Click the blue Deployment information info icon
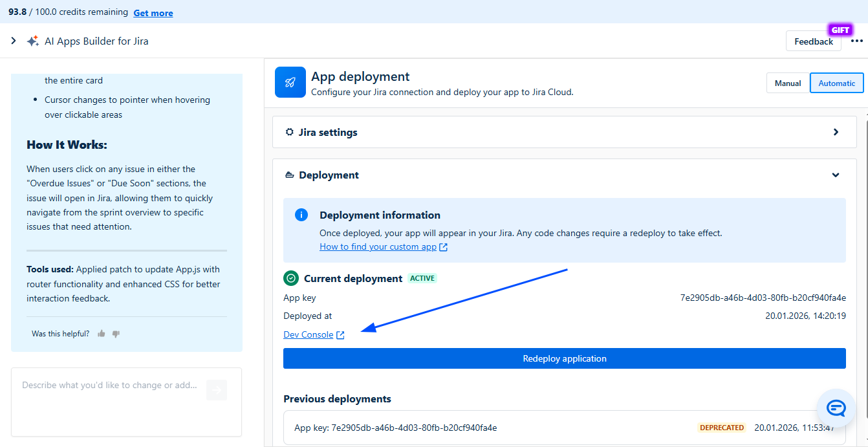868x447 pixels. (x=301, y=215)
